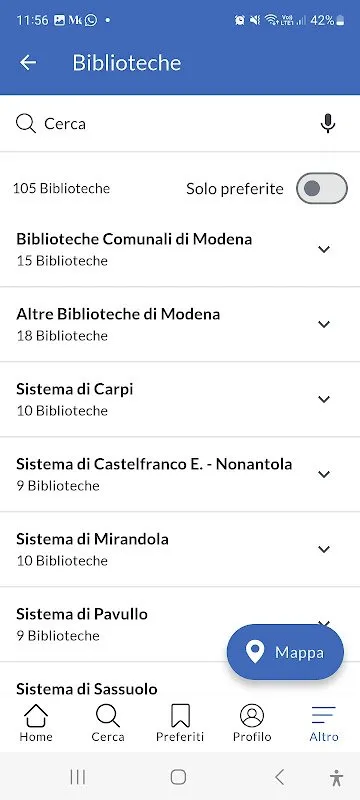Image resolution: width=360 pixels, height=800 pixels.
Task: Expand the Sistema di Mirandola chevron
Action: coord(324,549)
